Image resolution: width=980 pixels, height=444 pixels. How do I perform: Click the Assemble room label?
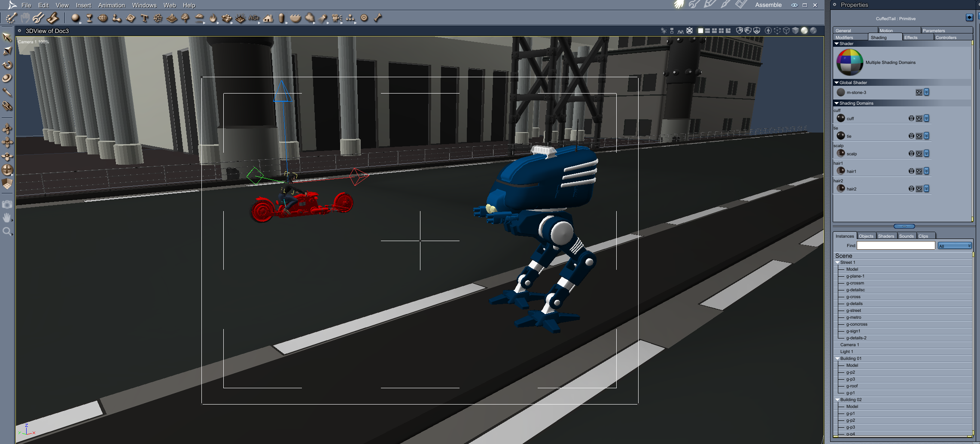(x=768, y=5)
